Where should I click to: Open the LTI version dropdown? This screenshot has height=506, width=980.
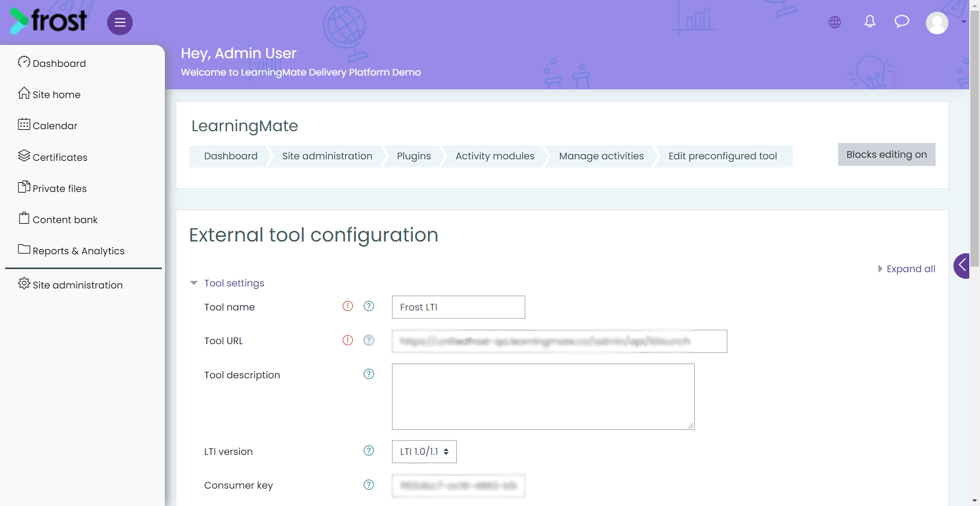click(424, 451)
